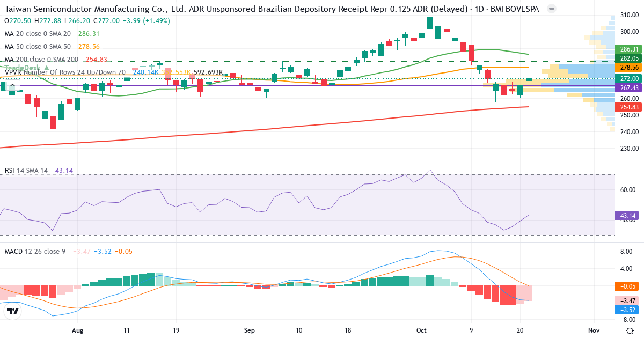Image resolution: width=644 pixels, height=338 pixels.
Task: Click the Sep date label on time axis
Action: coord(249,330)
